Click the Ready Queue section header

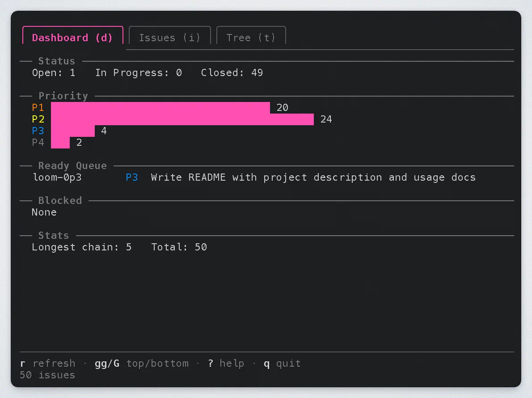[x=72, y=165]
